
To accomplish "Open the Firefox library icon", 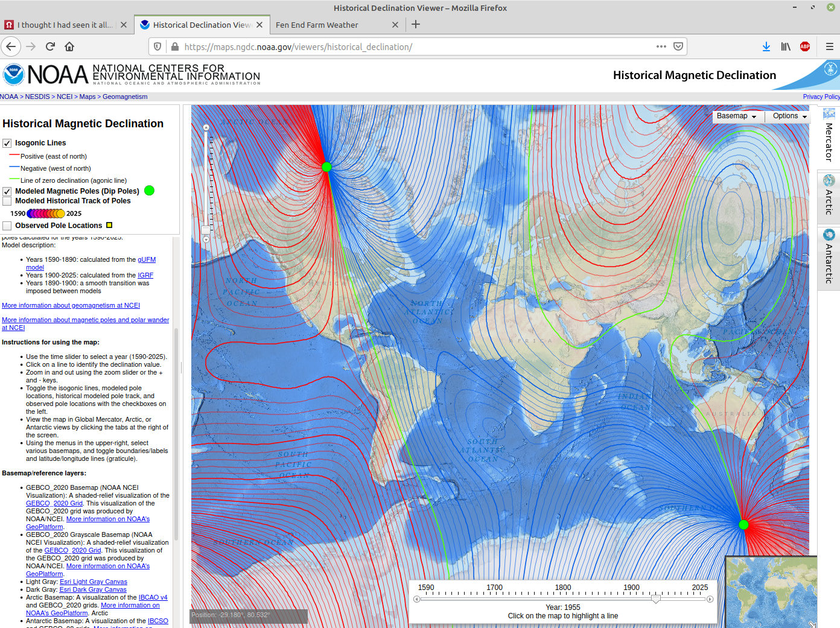I will pyautogui.click(x=785, y=46).
